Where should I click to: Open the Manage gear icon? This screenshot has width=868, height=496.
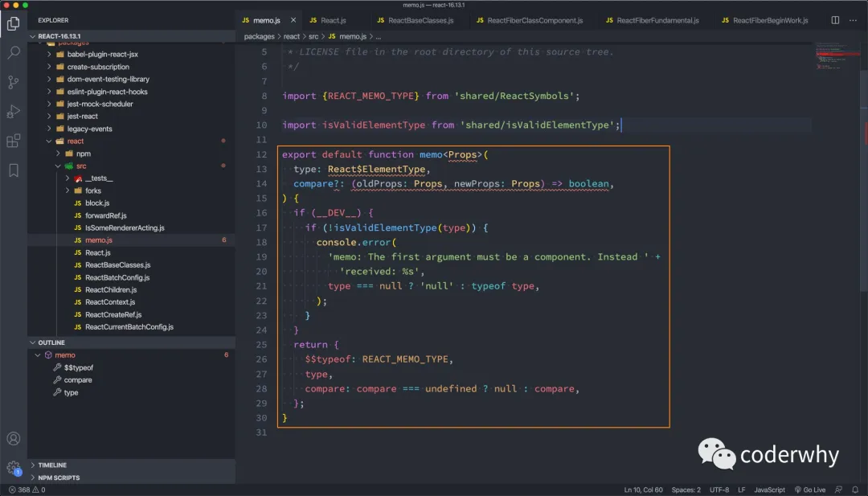coord(14,468)
